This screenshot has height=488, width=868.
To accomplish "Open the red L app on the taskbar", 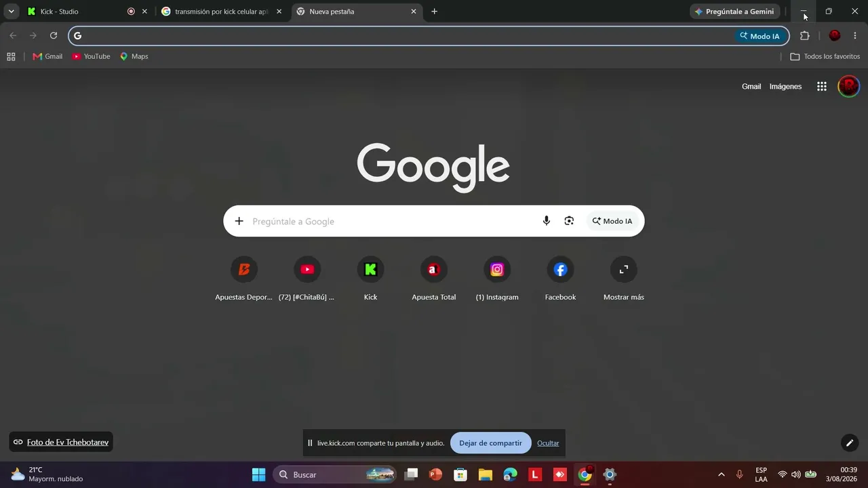I will click(535, 474).
